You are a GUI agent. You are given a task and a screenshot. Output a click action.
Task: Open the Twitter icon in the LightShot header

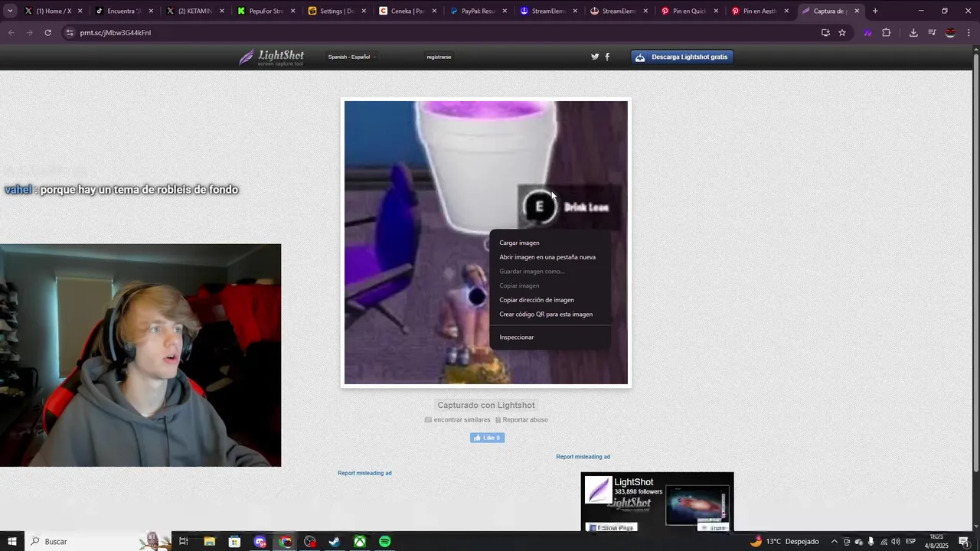click(x=595, y=57)
